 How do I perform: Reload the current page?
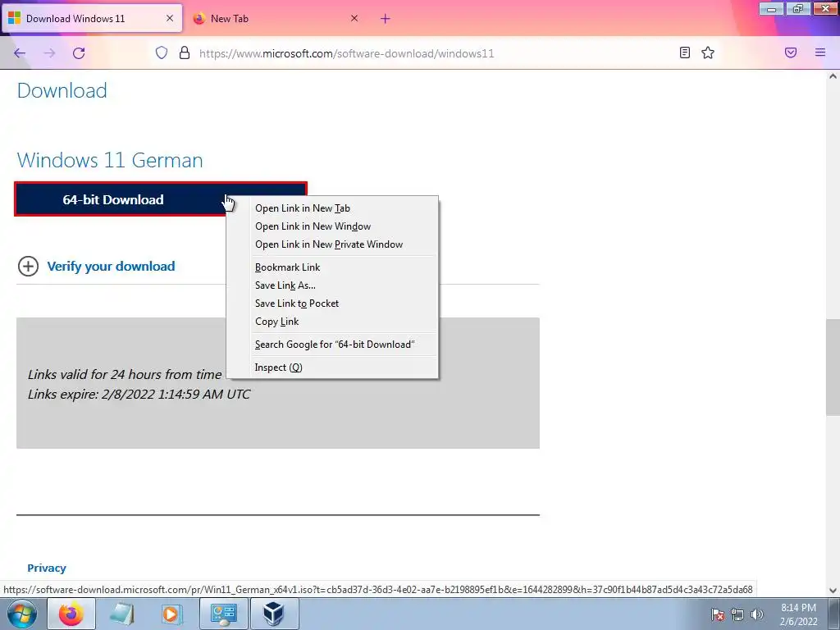[79, 53]
